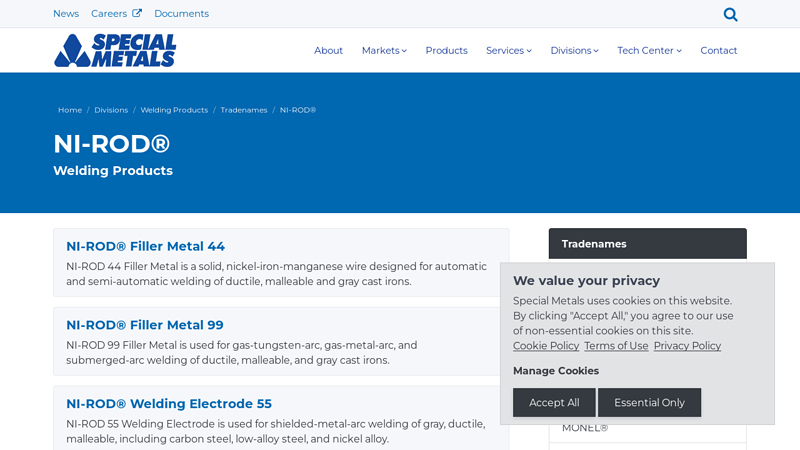The width and height of the screenshot is (800, 450).
Task: Select the Products menu item
Action: click(446, 51)
